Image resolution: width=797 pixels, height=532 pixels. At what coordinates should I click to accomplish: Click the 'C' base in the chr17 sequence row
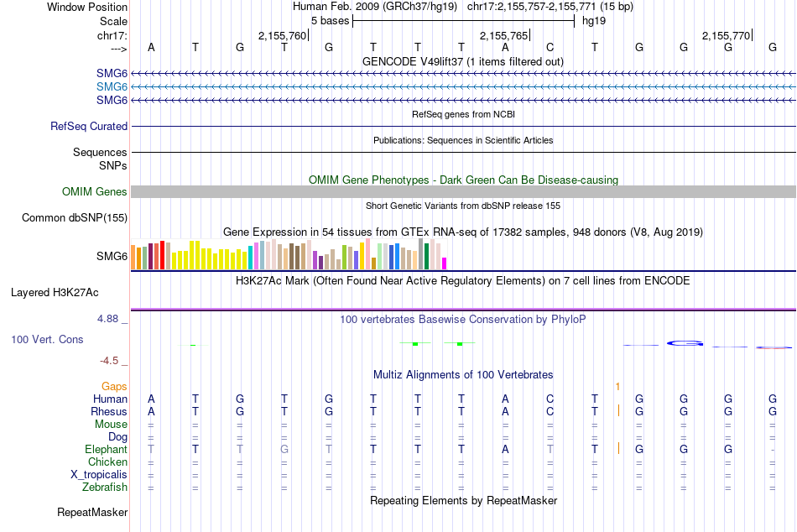(550, 47)
